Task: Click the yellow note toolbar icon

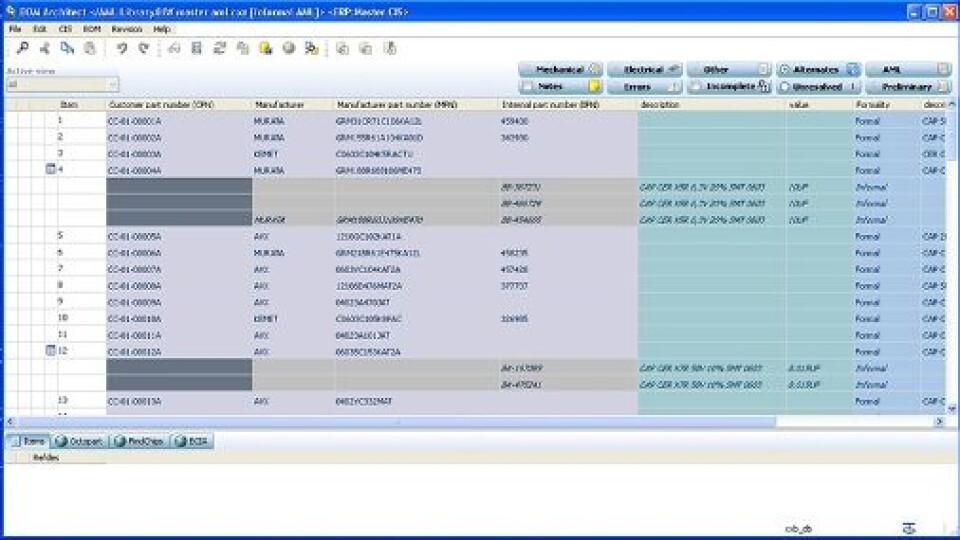Action: 266,48
